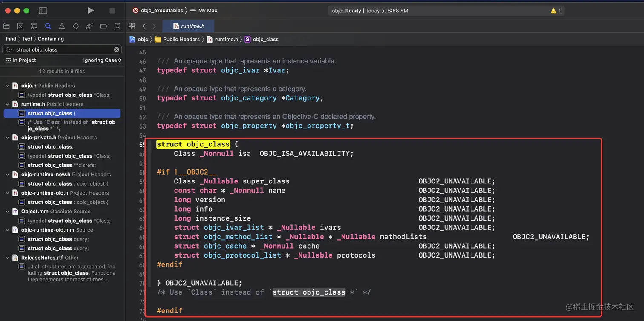Click the Public Headers breadcrumb folder
The image size is (644, 321).
[x=177, y=39]
